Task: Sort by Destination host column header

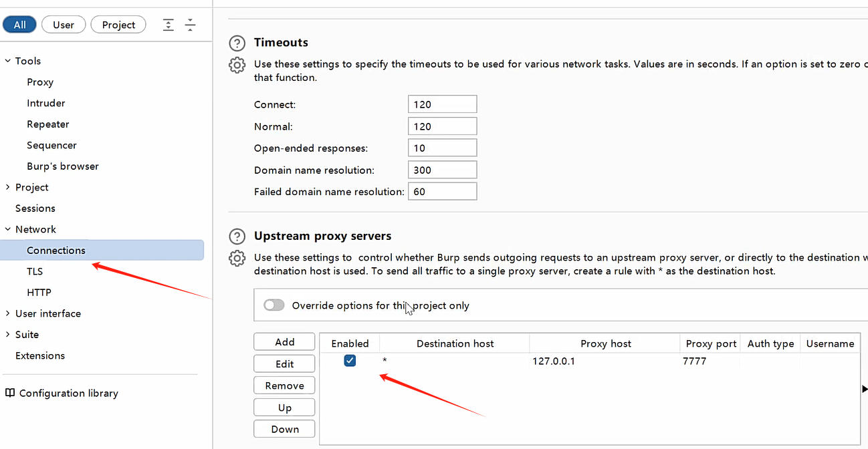Action: [455, 343]
